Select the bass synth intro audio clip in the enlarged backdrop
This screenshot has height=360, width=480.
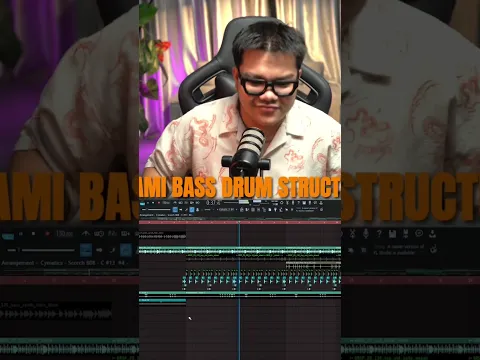click(x=56, y=311)
